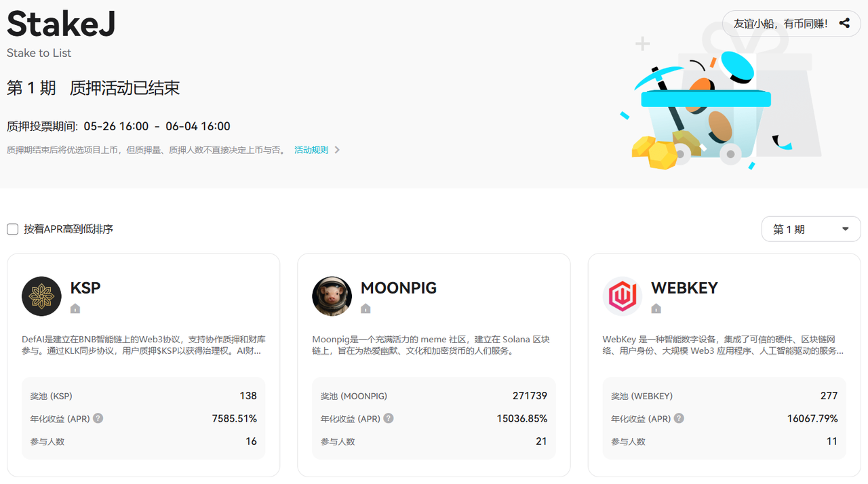Click 第 1 期 质押活动已结束 heading
Image resolution: width=868 pixels, height=484 pixels.
[93, 88]
